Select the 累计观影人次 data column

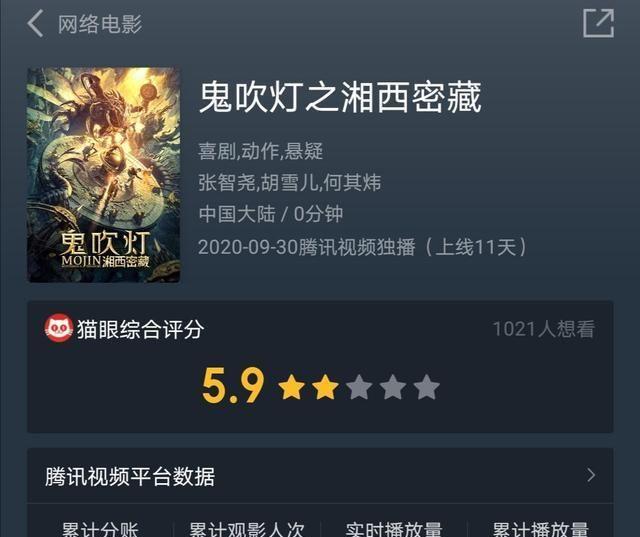(x=247, y=529)
